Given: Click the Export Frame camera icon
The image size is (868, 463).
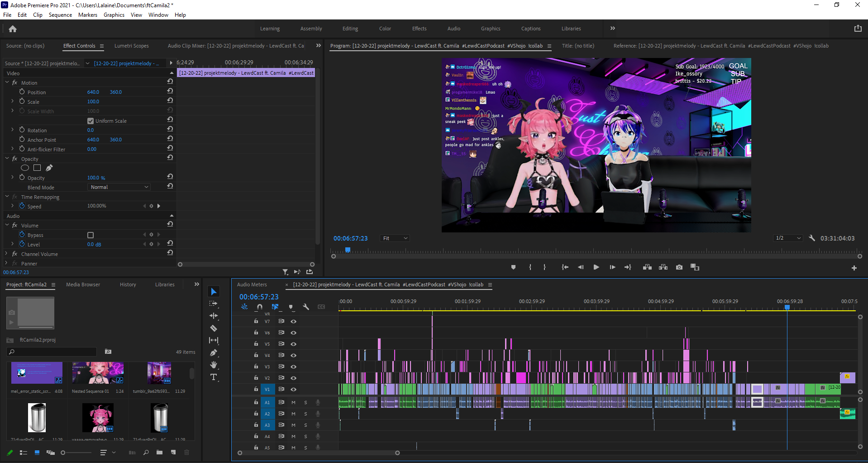Looking at the screenshot, I should (x=679, y=267).
